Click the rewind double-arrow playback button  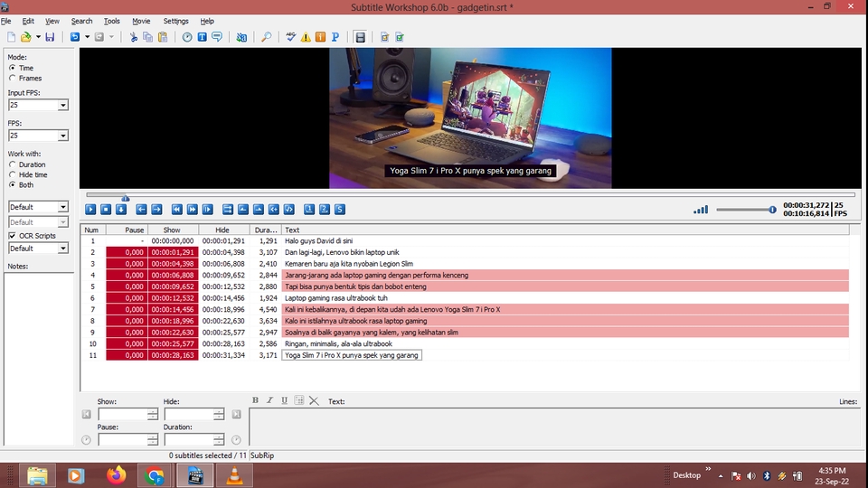pyautogui.click(x=176, y=209)
